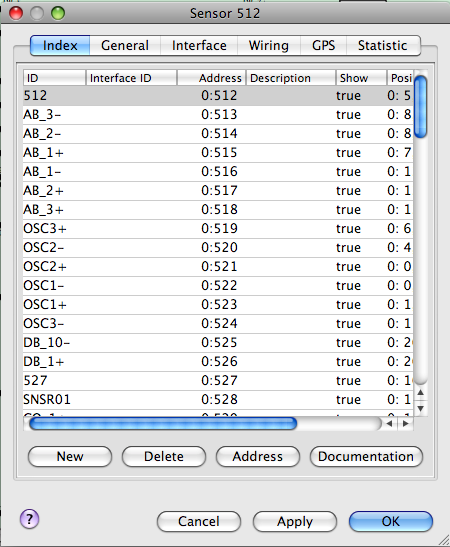Viewport: 450px width, 547px height.
Task: Click the horizontal scrollbar right arrow
Action: coord(405,424)
